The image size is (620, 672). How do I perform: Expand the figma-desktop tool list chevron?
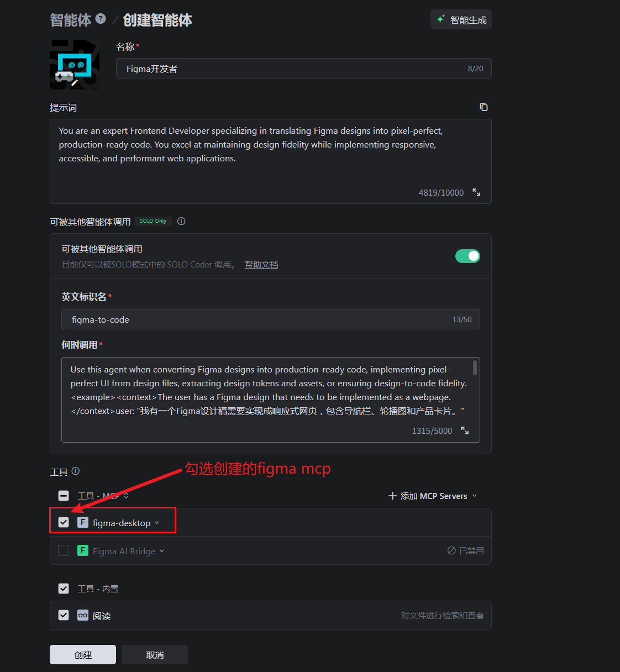click(157, 523)
